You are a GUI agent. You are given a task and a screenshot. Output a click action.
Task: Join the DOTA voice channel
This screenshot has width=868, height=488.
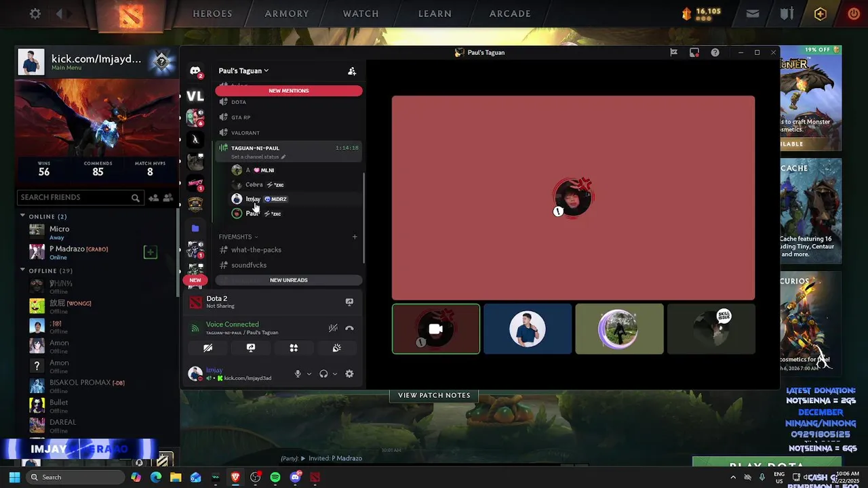click(288, 102)
